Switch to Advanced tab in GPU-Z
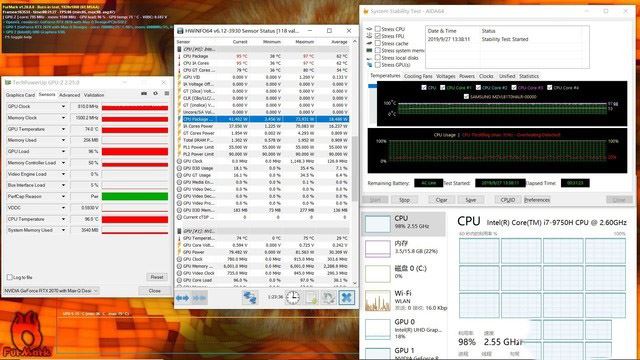Viewport: 640px width, 360px height. [x=70, y=95]
